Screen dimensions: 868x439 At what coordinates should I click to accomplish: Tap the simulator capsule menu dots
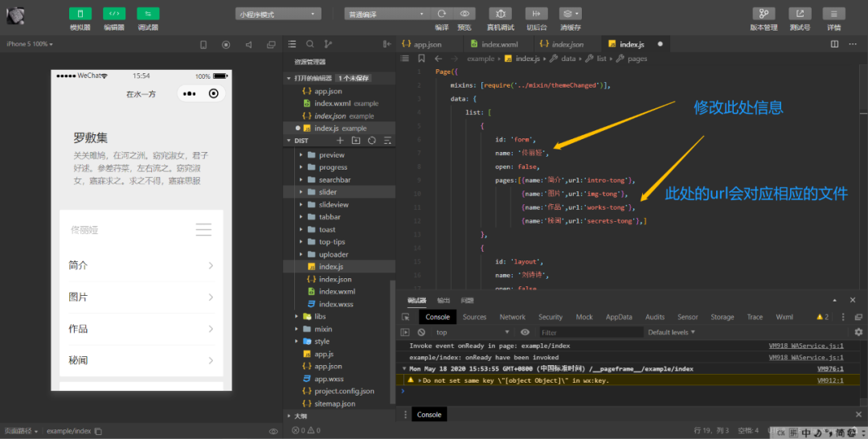190,93
